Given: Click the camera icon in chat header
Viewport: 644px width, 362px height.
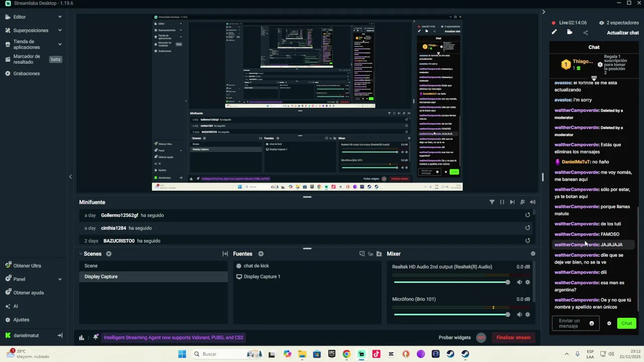Looking at the screenshot, I should point(570,32).
